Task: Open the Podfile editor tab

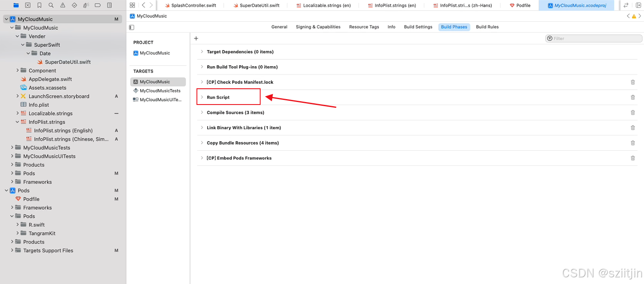Action: [520, 5]
